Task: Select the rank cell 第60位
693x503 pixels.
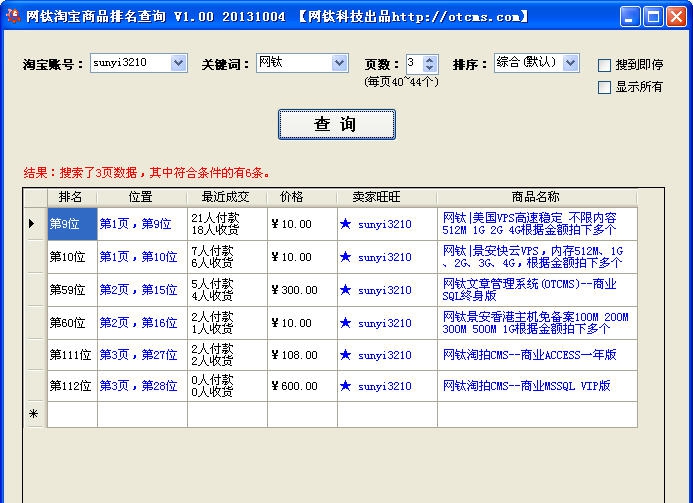Action: 72,323
